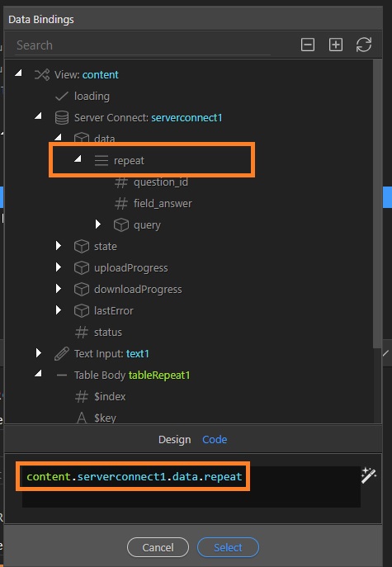Collapse the Table Body tableRepeat1 node

[x=38, y=374]
